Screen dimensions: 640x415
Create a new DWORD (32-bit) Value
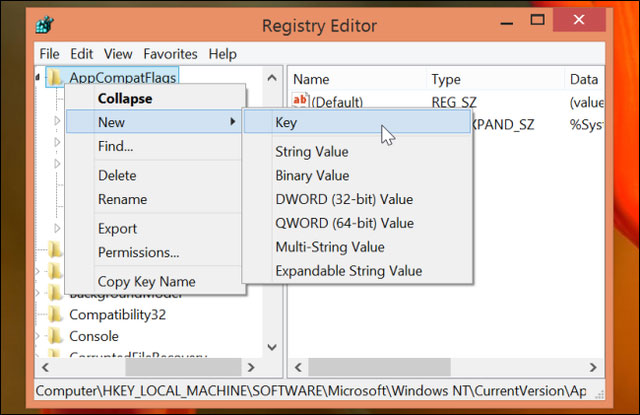tap(357, 199)
